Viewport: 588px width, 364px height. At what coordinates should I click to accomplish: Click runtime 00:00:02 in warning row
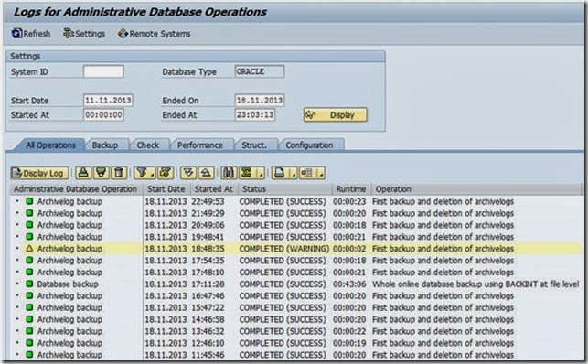pos(349,249)
